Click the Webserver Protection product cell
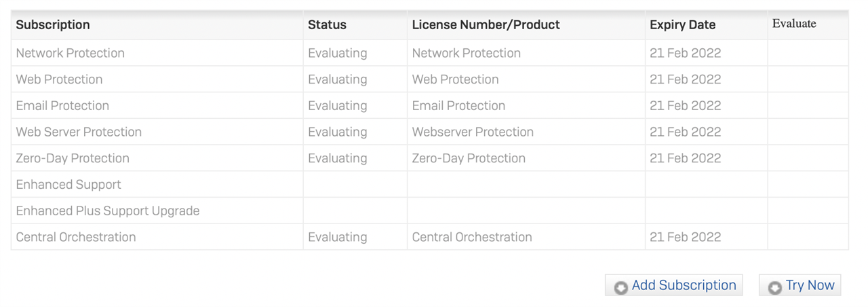The height and width of the screenshot is (307, 868). pos(473,132)
